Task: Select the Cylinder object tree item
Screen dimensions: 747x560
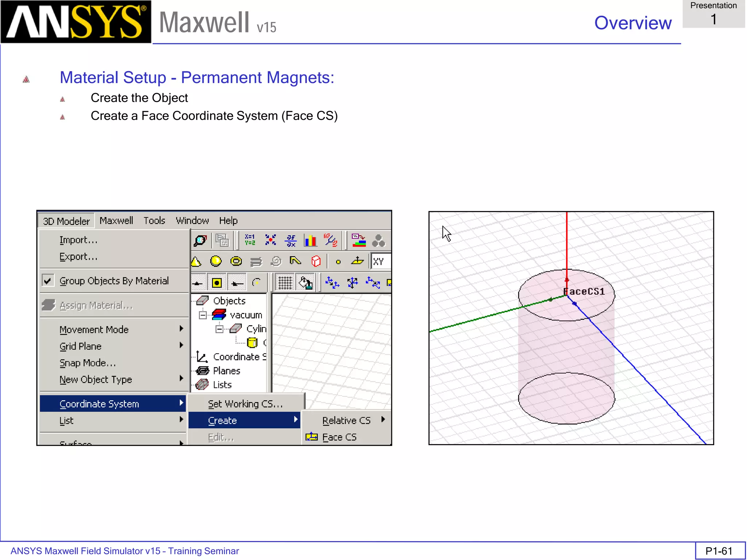Action: 256,329
